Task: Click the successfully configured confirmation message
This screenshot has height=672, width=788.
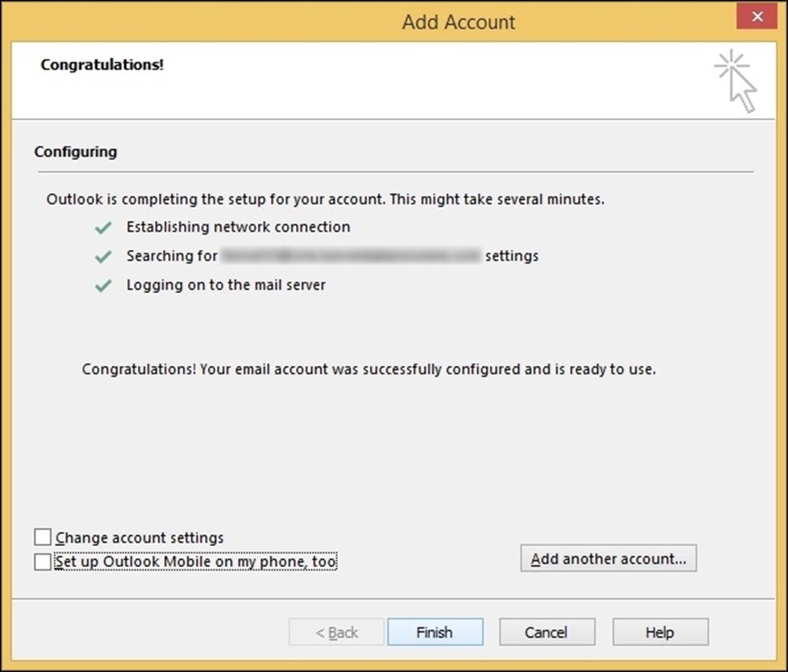Action: tap(369, 369)
